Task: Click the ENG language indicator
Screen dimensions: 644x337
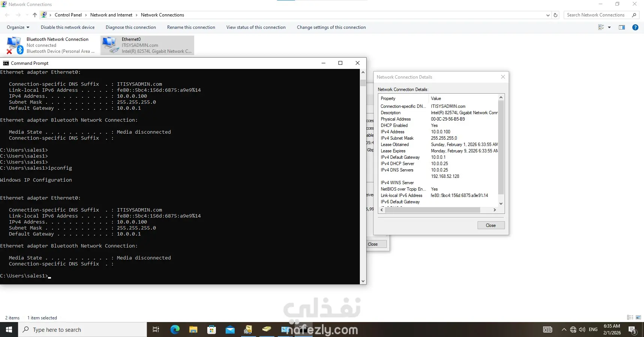Action: tap(593, 330)
